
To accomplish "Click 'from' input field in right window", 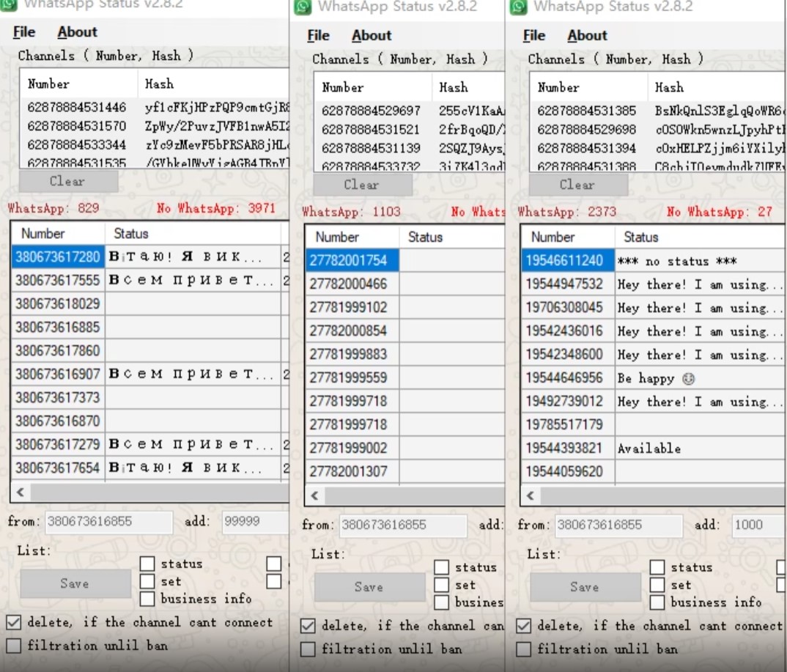I will pos(619,525).
